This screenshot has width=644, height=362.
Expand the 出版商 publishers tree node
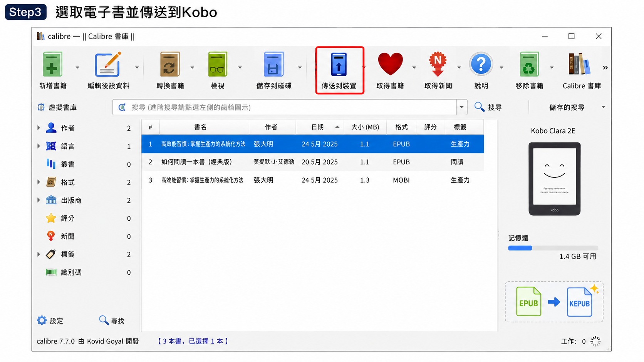point(39,200)
